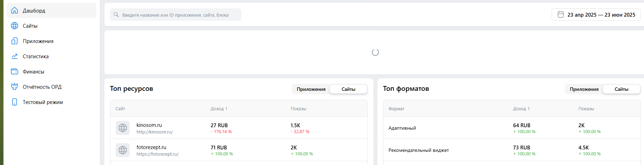644x165 pixels.
Task: Click the Финансы wallet icon
Action: pyautogui.click(x=15, y=71)
